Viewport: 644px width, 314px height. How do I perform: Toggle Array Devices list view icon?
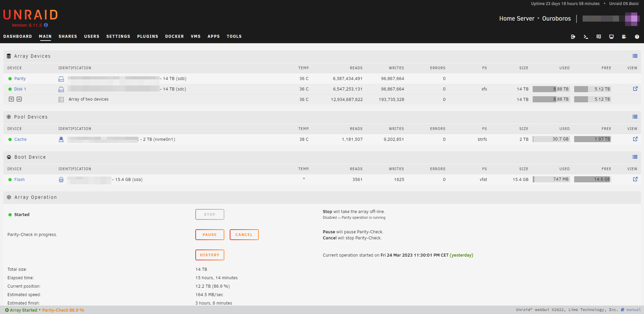click(x=635, y=56)
